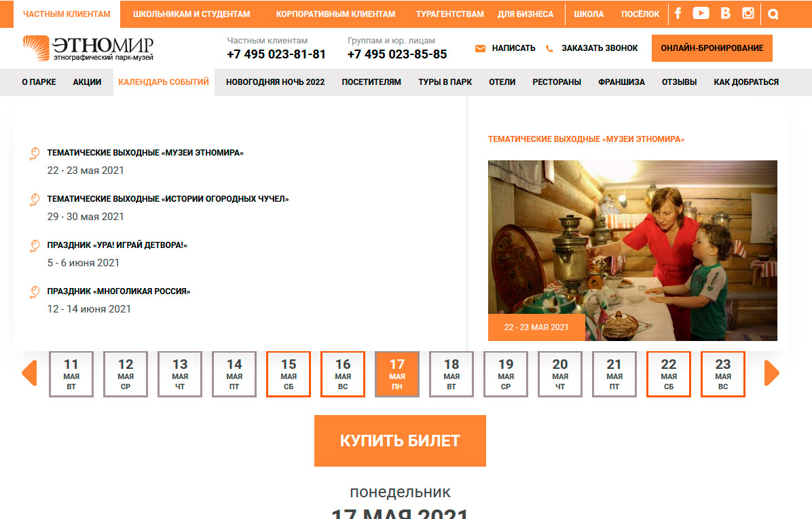
Task: Click the ЭТНОМИР logo
Action: [x=88, y=48]
